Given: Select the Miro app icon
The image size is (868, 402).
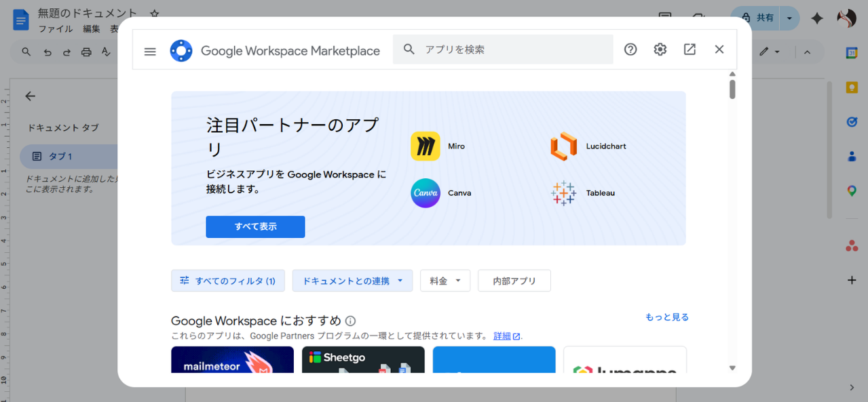Looking at the screenshot, I should tap(425, 146).
